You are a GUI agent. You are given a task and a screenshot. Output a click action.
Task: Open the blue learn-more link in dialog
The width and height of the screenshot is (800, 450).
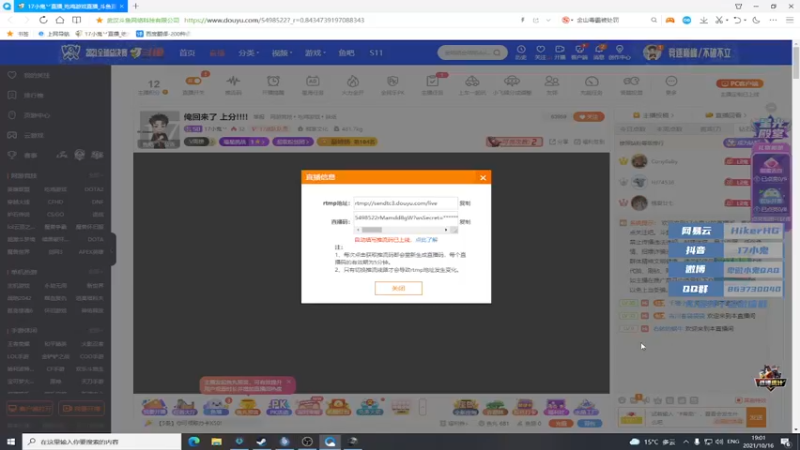tap(427, 240)
